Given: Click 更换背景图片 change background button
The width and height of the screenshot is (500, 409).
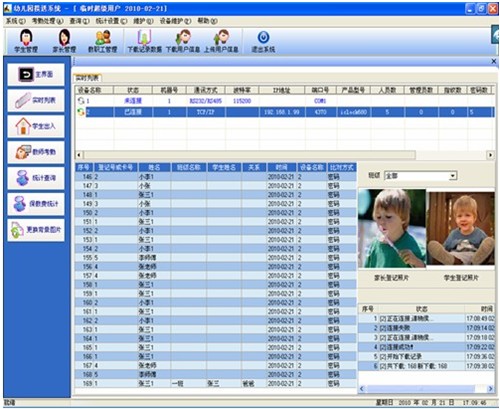Looking at the screenshot, I should coord(36,230).
